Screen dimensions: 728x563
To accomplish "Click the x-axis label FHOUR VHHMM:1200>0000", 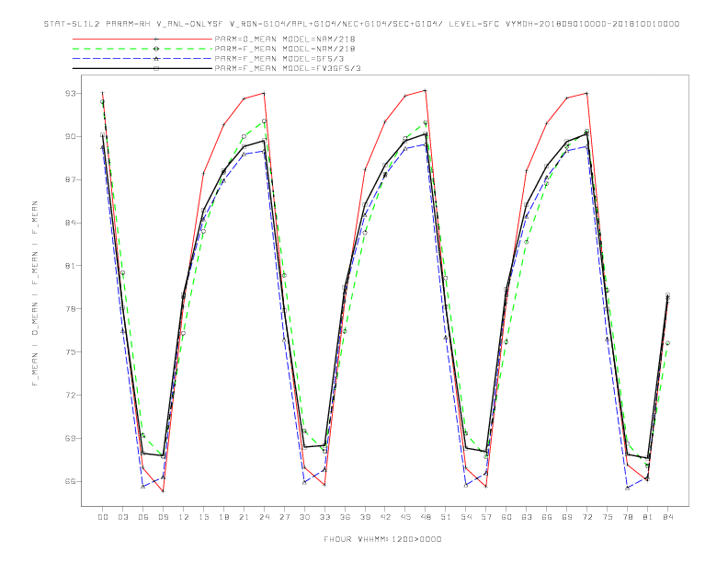I will (382, 539).
